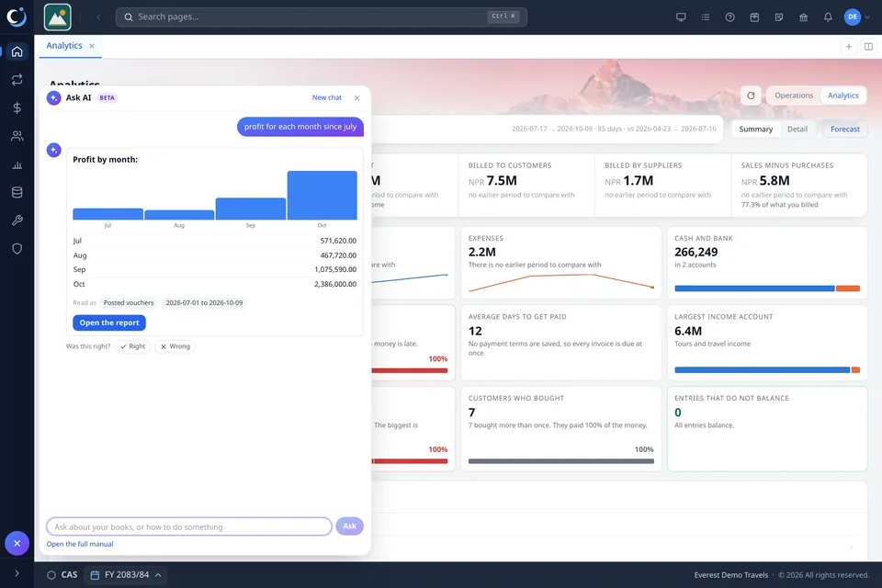Toggle the split view layout icon
This screenshot has height=588, width=882.
click(868, 47)
